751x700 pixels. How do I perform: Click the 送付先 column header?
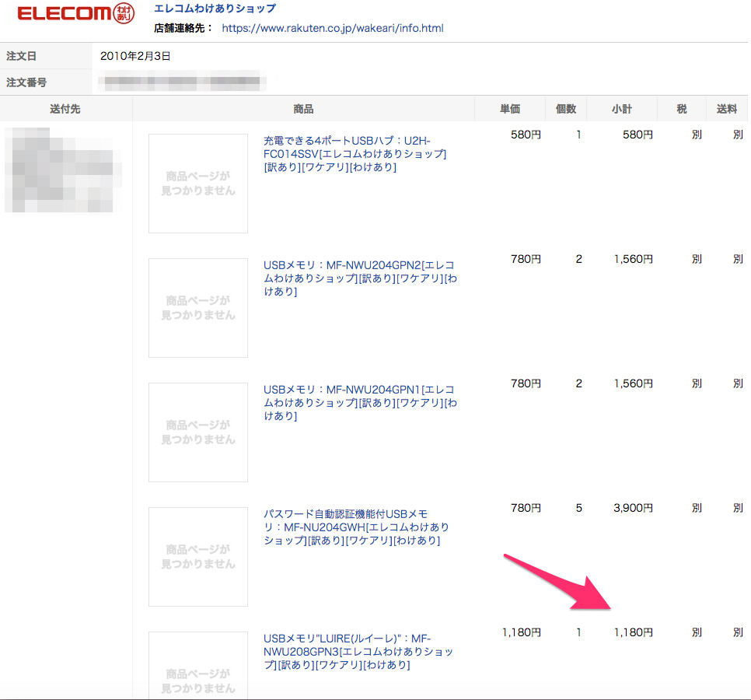tap(65, 110)
